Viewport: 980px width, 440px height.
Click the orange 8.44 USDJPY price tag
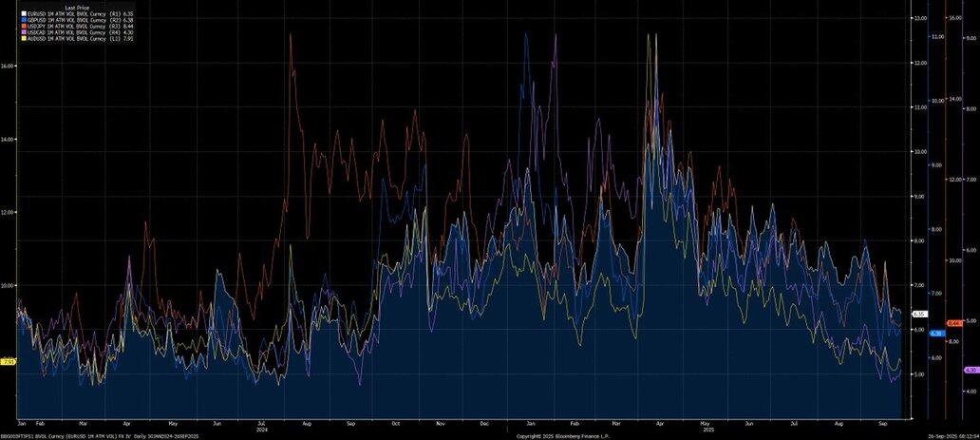click(x=954, y=323)
